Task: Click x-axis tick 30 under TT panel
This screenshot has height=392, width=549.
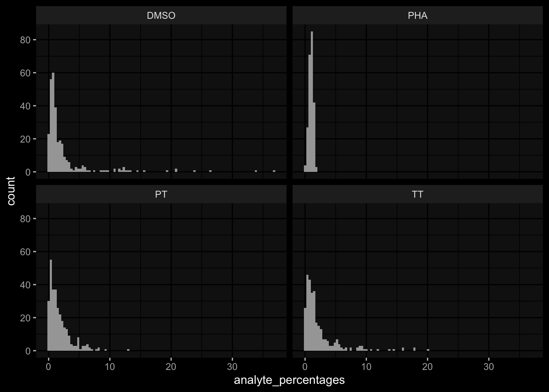Action: (489, 366)
